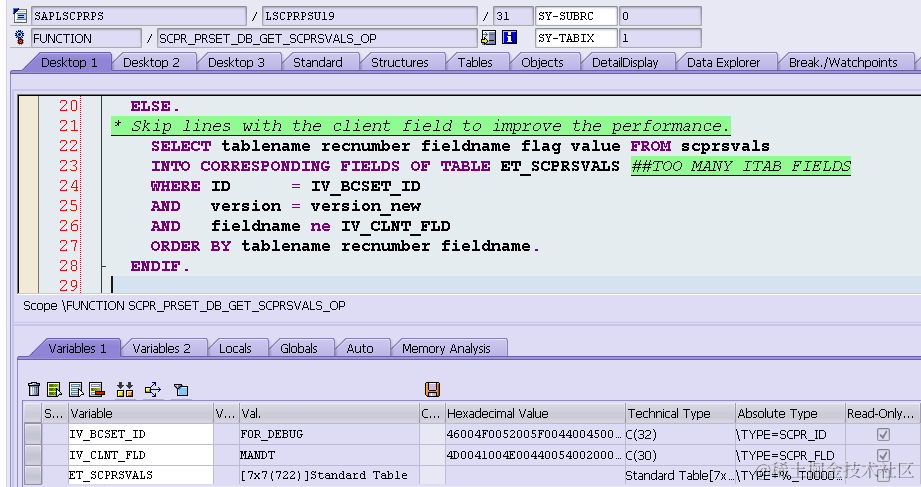Switch to the Auto tab
Image resolution: width=921 pixels, height=487 pixels.
[359, 348]
